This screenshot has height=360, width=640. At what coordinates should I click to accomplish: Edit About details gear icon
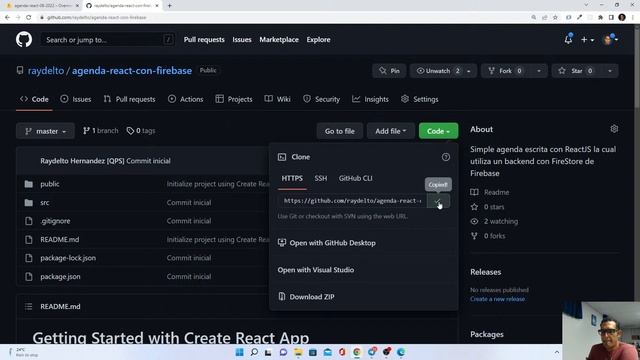(x=614, y=129)
